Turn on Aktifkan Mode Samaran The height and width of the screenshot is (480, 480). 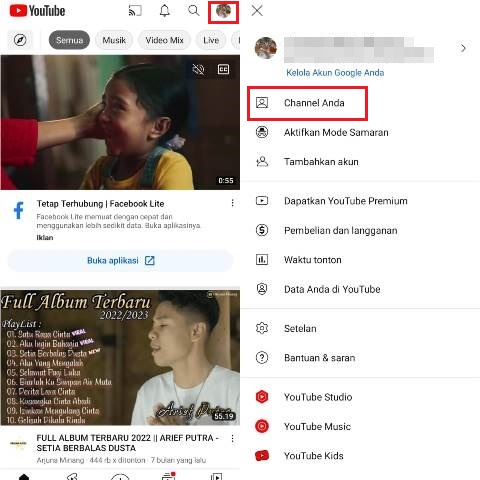click(x=322, y=132)
